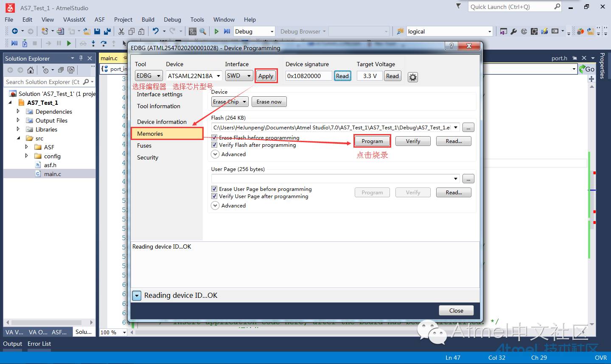The image size is (611, 364).
Task: Toggle Erase User Page before programming checkbox
Action: (x=214, y=189)
